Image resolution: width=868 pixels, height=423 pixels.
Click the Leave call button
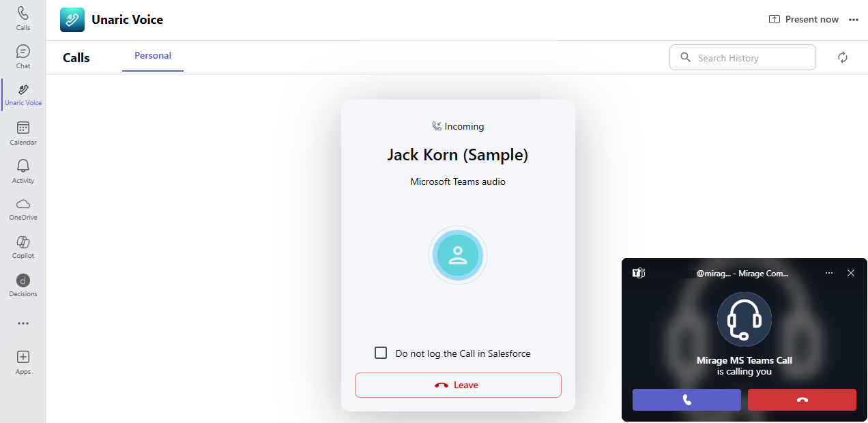(458, 385)
